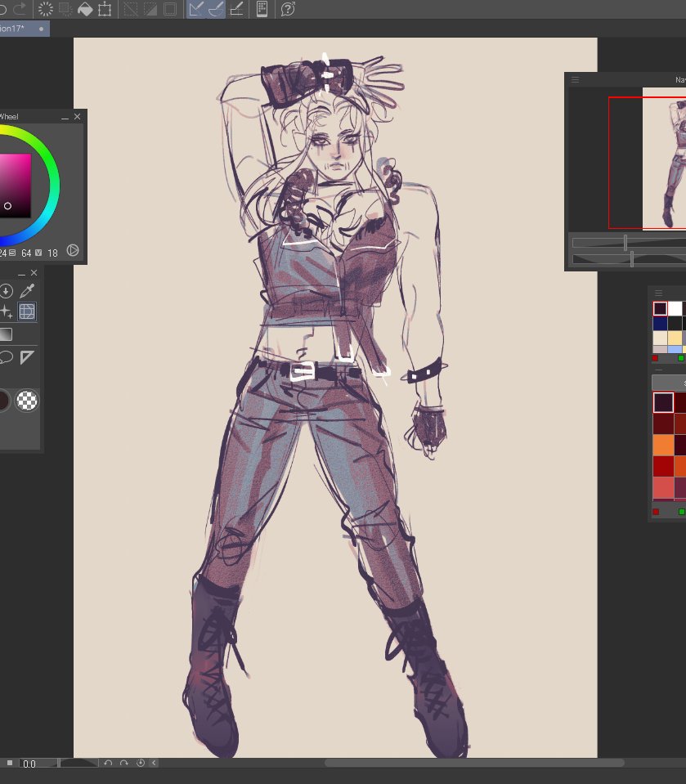The image size is (686, 784).
Task: Pick light yellow swatch in upper color set
Action: pyautogui.click(x=675, y=338)
